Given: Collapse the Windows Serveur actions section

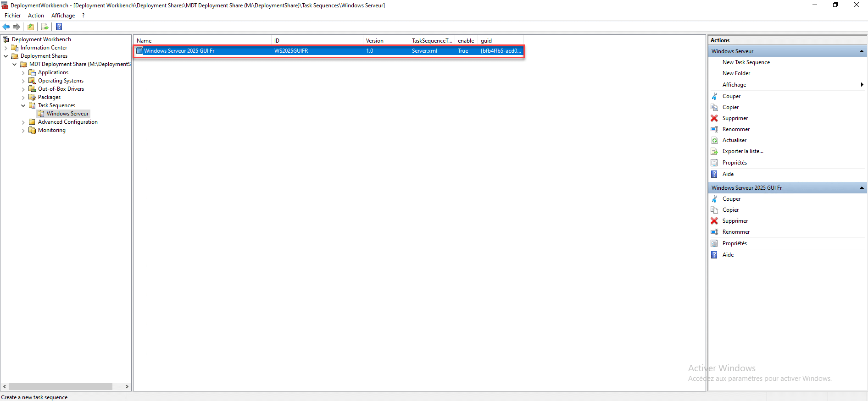Looking at the screenshot, I should pos(861,51).
